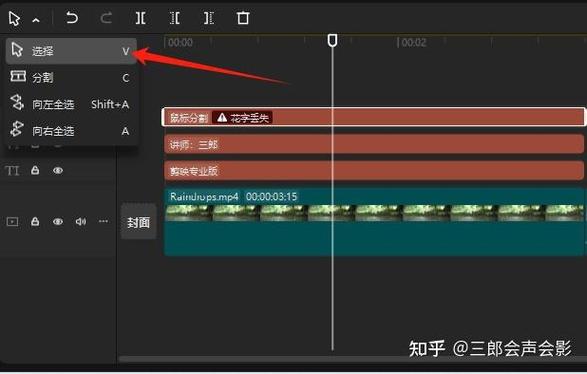
Task: Click the horizontal timeline scrollbar
Action: [x=352, y=358]
